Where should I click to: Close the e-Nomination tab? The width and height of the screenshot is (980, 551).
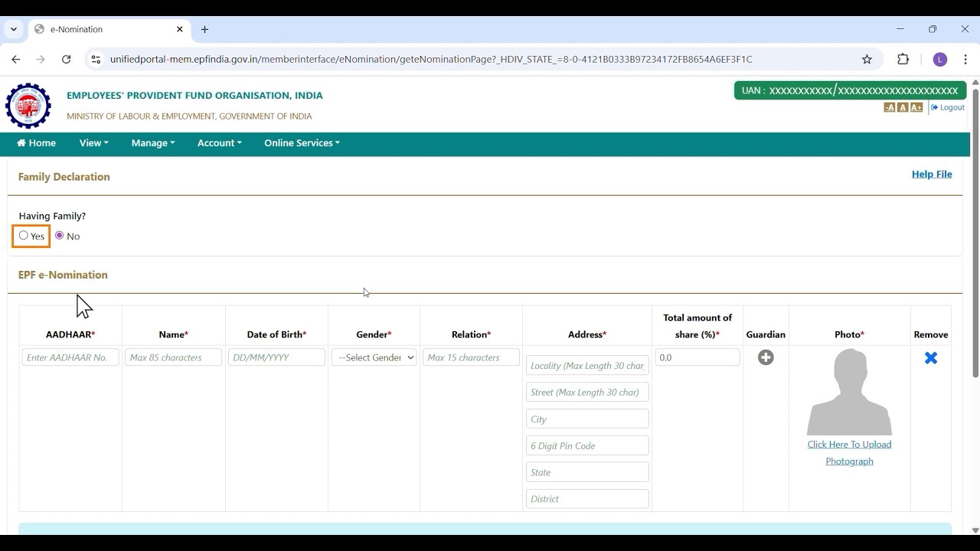180,29
